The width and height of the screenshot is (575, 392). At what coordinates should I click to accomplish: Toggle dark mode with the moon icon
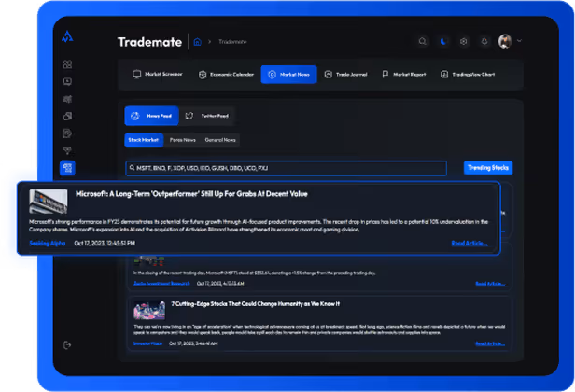tap(442, 42)
